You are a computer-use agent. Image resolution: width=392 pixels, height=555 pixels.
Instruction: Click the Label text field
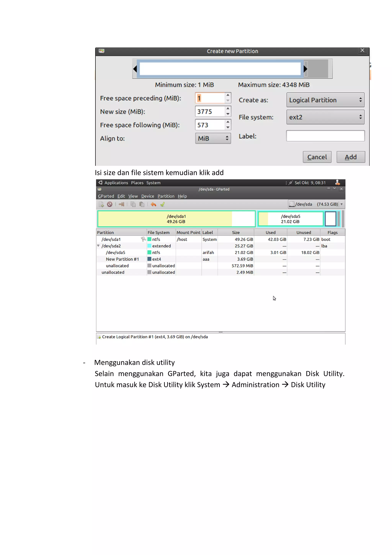coord(325,136)
